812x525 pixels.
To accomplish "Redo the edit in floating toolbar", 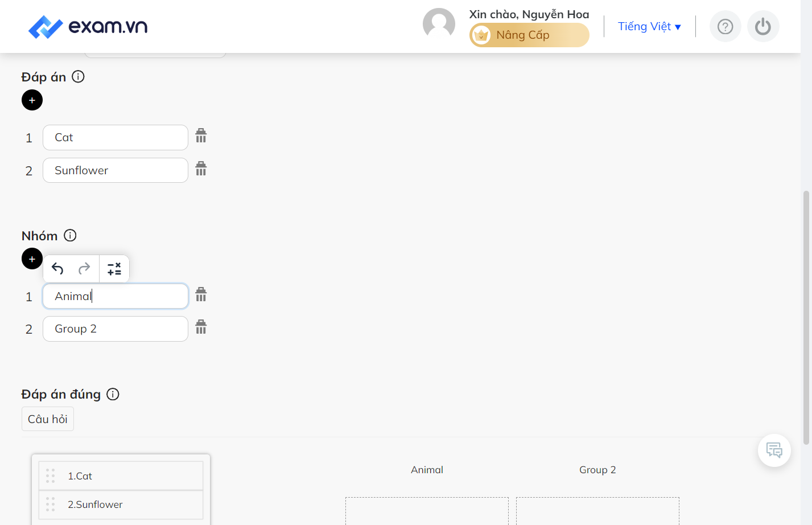I will click(x=84, y=268).
